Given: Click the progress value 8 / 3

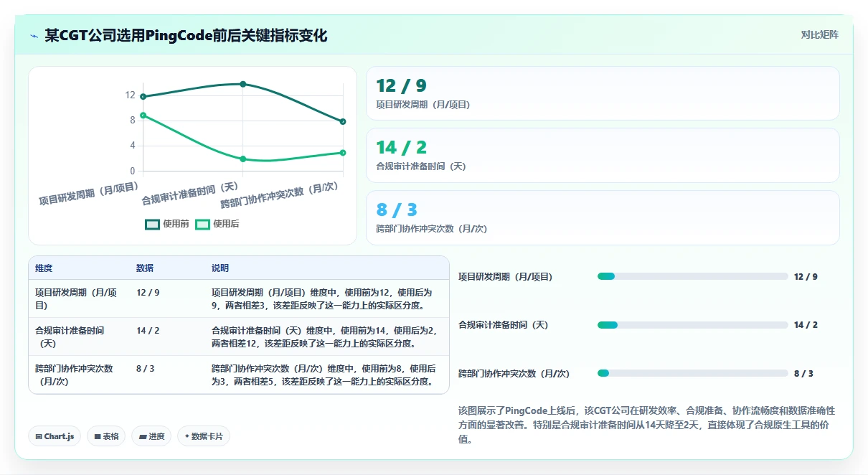Looking at the screenshot, I should click(803, 373).
